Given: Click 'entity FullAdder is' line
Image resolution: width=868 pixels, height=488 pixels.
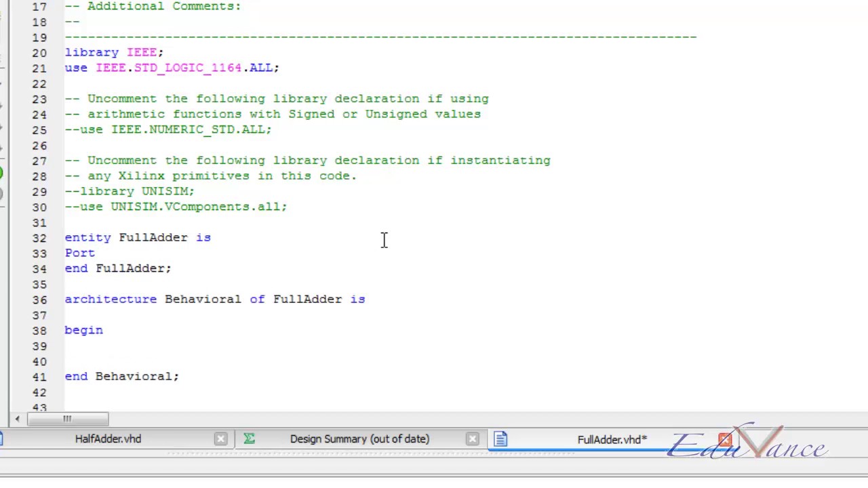Looking at the screenshot, I should [138, 238].
